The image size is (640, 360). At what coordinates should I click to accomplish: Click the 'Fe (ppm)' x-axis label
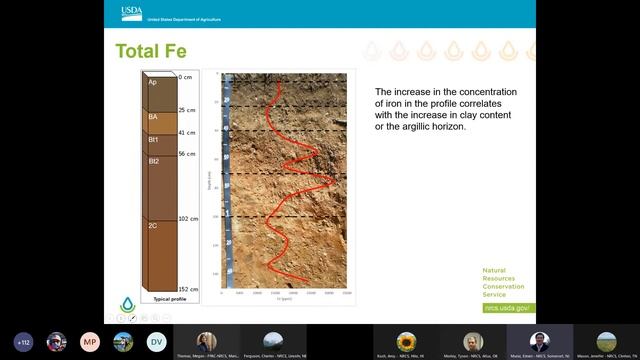[x=284, y=299]
